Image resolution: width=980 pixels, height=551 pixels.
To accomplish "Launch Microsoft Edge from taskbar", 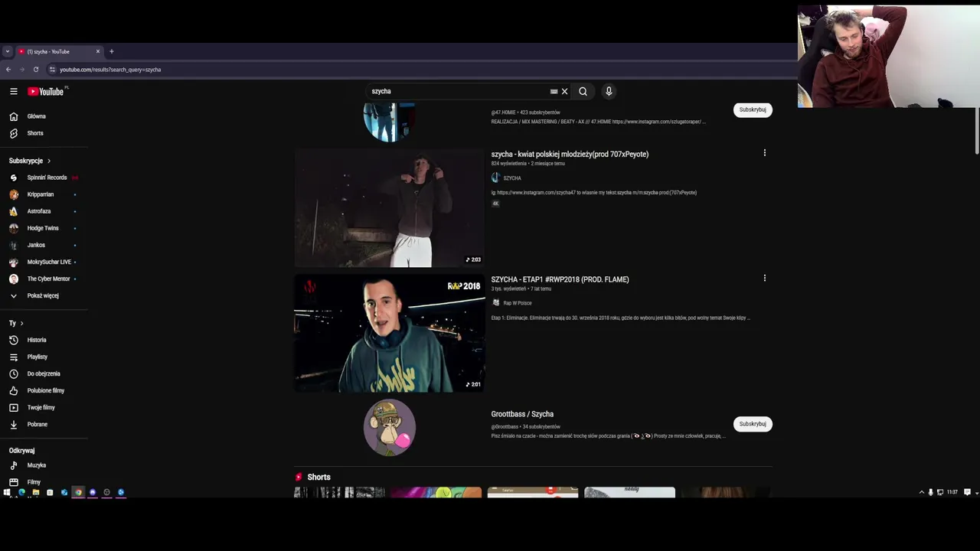I will (x=21, y=492).
